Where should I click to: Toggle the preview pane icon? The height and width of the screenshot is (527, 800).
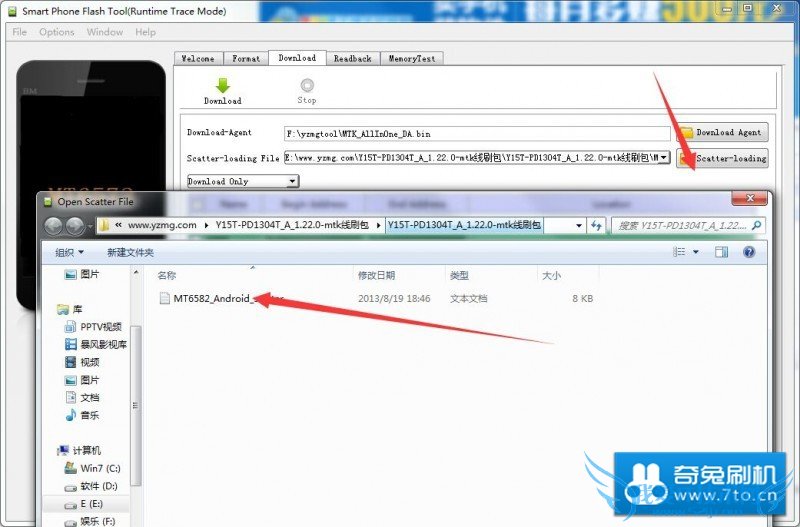pos(721,252)
